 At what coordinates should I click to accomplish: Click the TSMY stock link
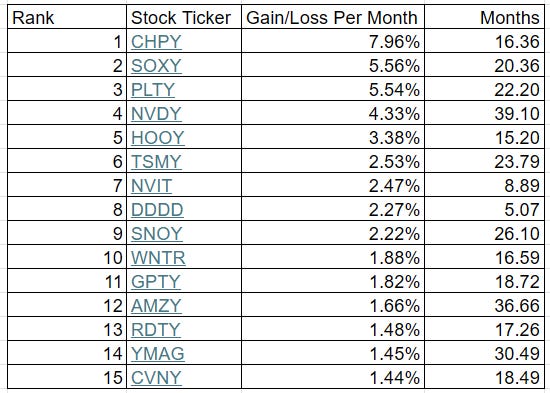point(156,161)
